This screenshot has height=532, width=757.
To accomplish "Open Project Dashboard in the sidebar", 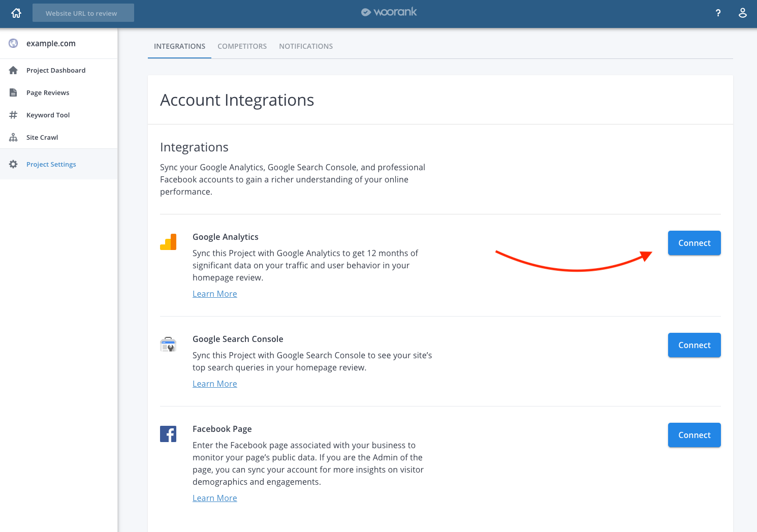I will pyautogui.click(x=59, y=70).
